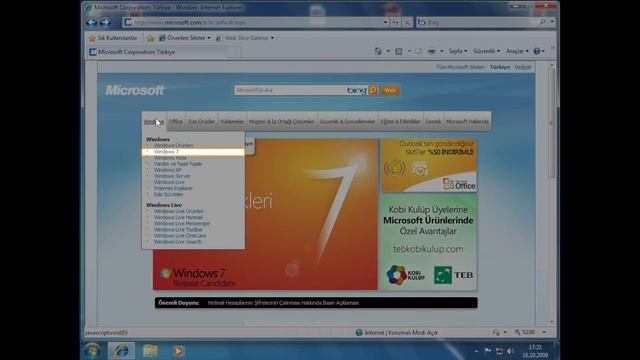
Task: Open the Güvenlik menu
Action: (486, 51)
